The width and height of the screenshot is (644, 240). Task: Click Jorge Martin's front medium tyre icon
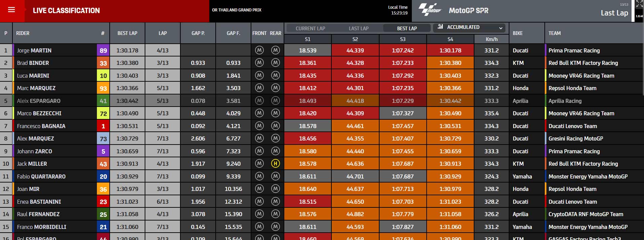pos(259,50)
